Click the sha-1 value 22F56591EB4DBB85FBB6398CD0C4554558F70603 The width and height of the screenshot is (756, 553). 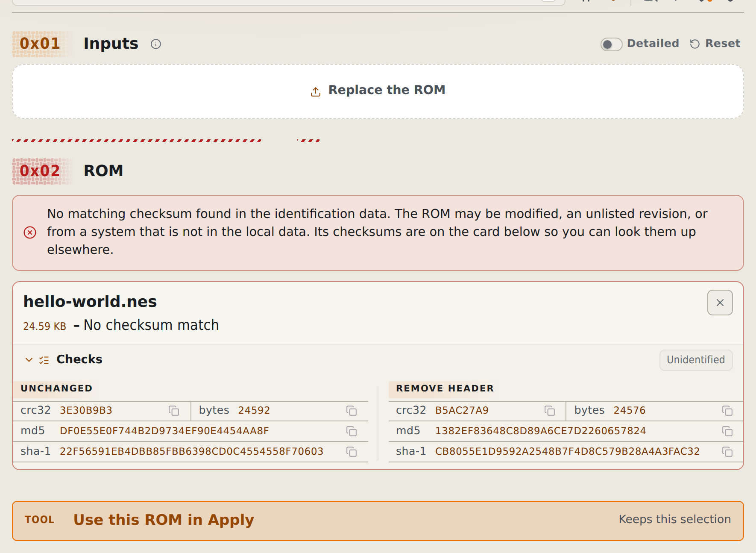tap(191, 451)
